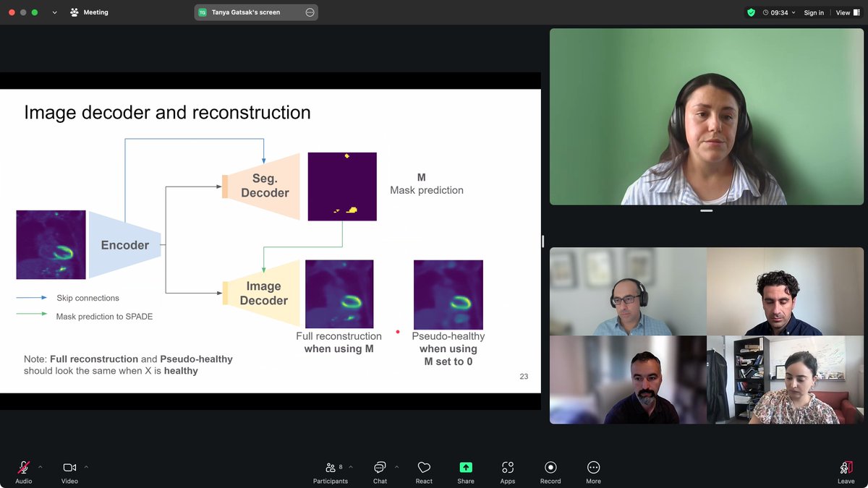Select the bald man with headset video
Viewport: 868px width, 488px height.
click(628, 291)
